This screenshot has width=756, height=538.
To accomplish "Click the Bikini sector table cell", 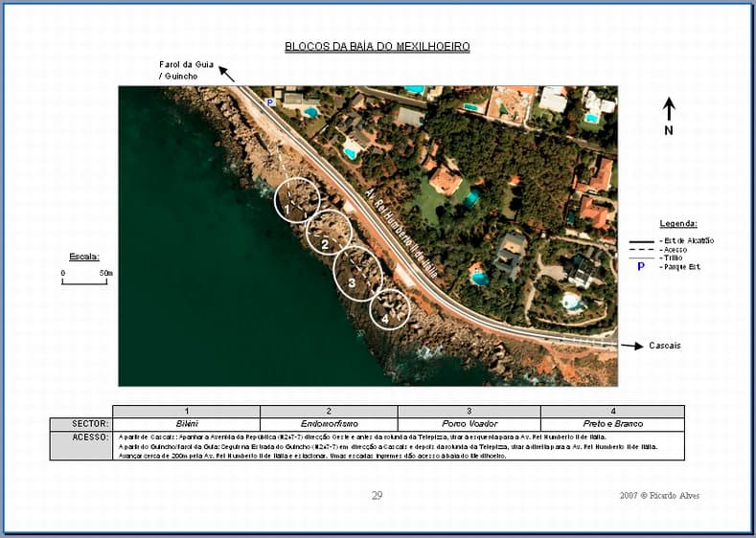I will (186, 424).
